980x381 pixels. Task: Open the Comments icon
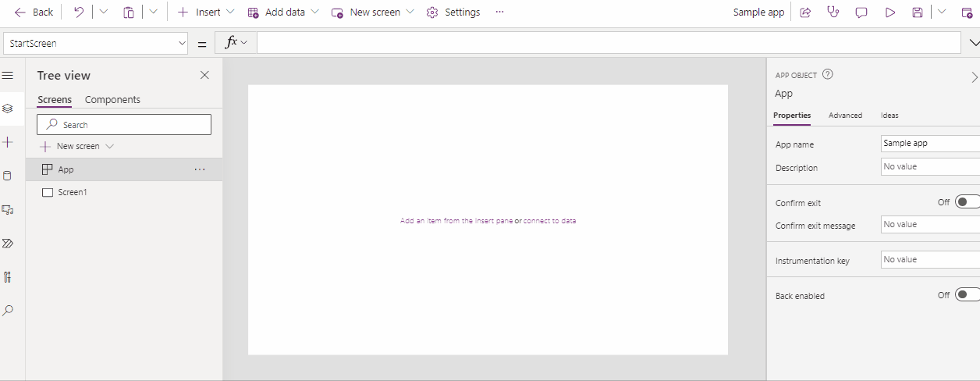861,12
